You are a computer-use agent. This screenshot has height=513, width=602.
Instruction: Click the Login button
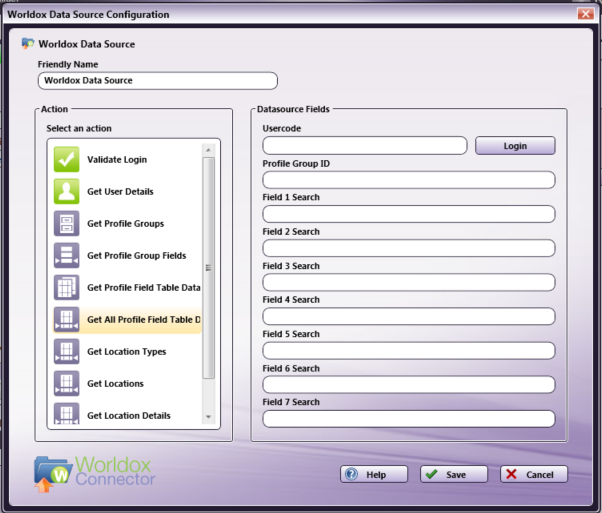click(x=515, y=146)
